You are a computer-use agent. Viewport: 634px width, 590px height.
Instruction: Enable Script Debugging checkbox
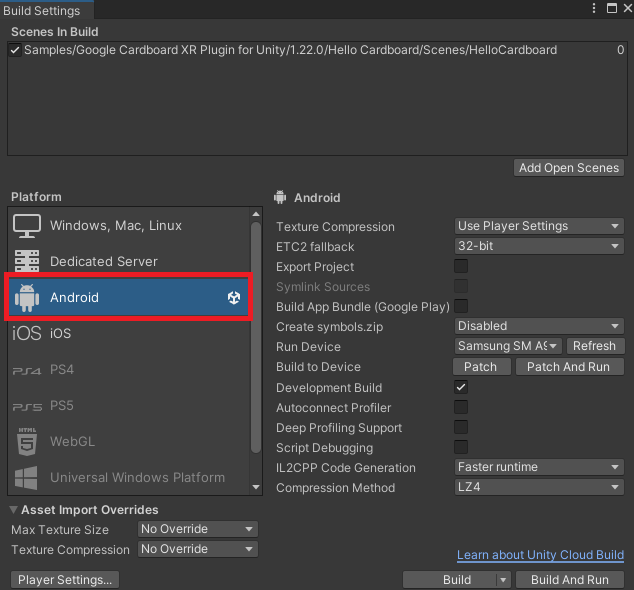click(x=461, y=447)
